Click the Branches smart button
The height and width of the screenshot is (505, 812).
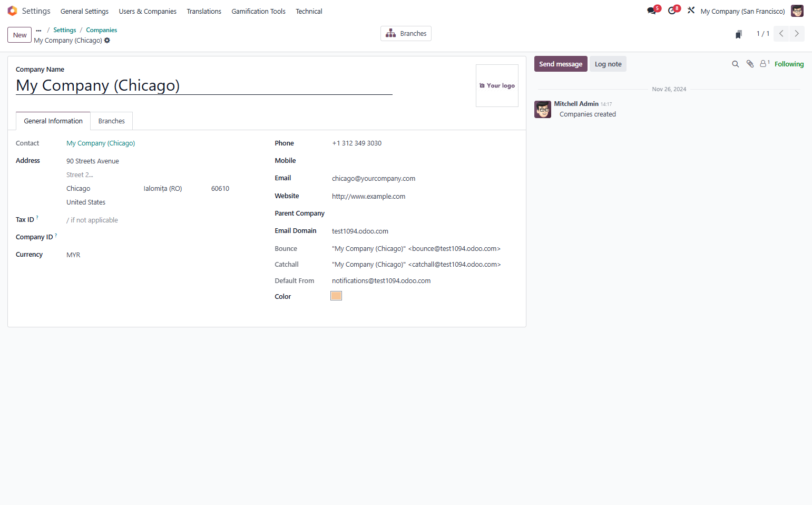pos(406,34)
